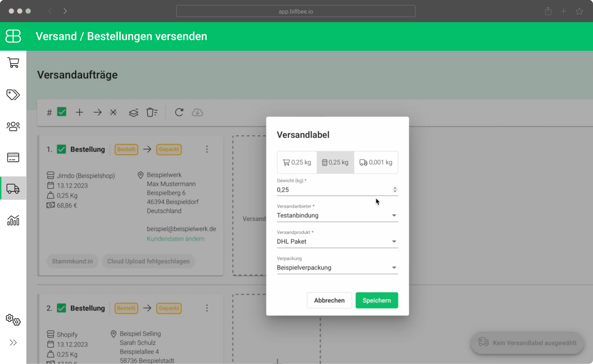The image size is (593, 364).
Task: Click the Gewicht (kg) input field
Action: coord(333,190)
